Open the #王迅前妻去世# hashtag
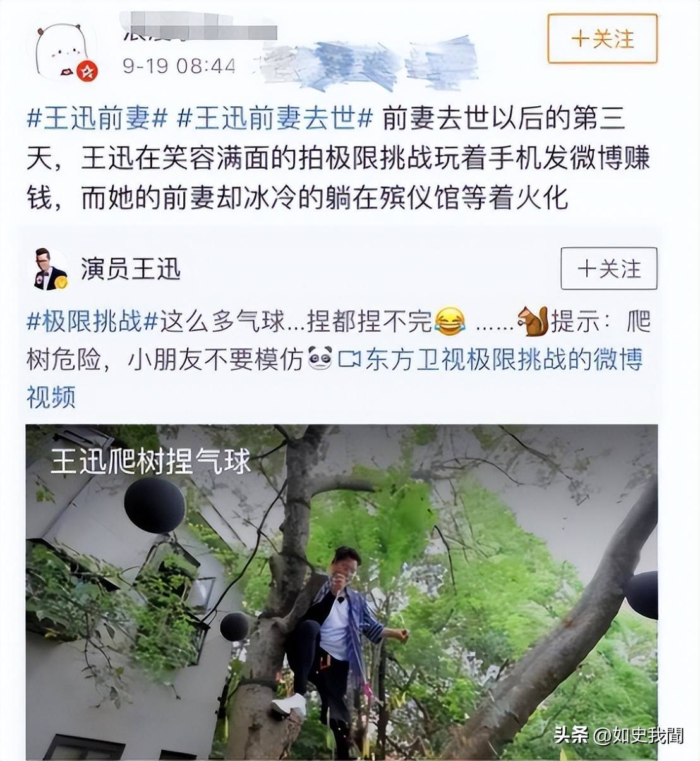The width and height of the screenshot is (700, 761). point(275,118)
